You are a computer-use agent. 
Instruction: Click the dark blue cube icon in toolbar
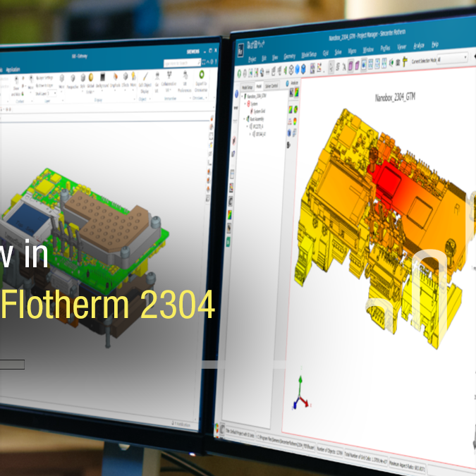(x=303, y=69)
